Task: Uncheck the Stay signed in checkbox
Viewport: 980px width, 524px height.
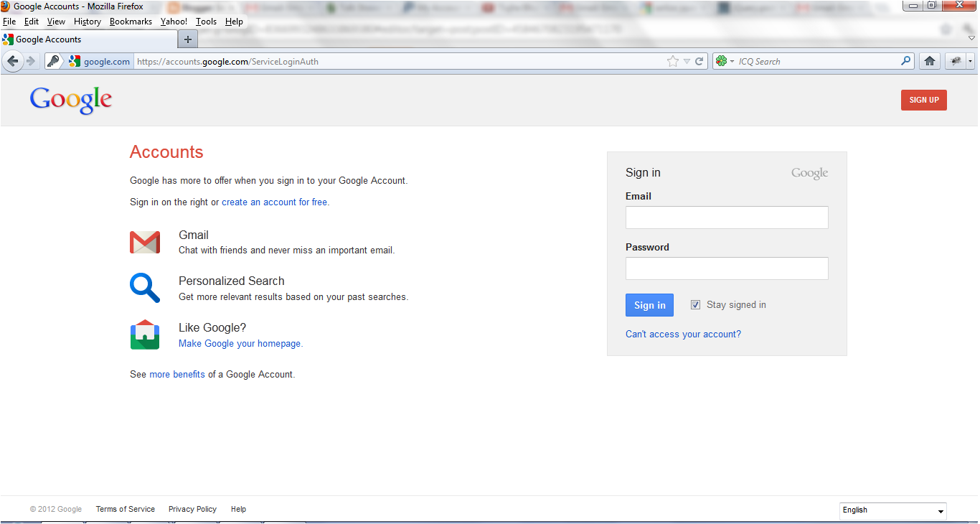Action: pyautogui.click(x=695, y=304)
